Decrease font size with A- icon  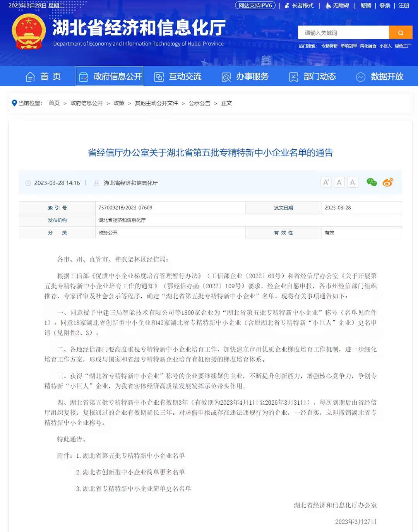coord(339,182)
